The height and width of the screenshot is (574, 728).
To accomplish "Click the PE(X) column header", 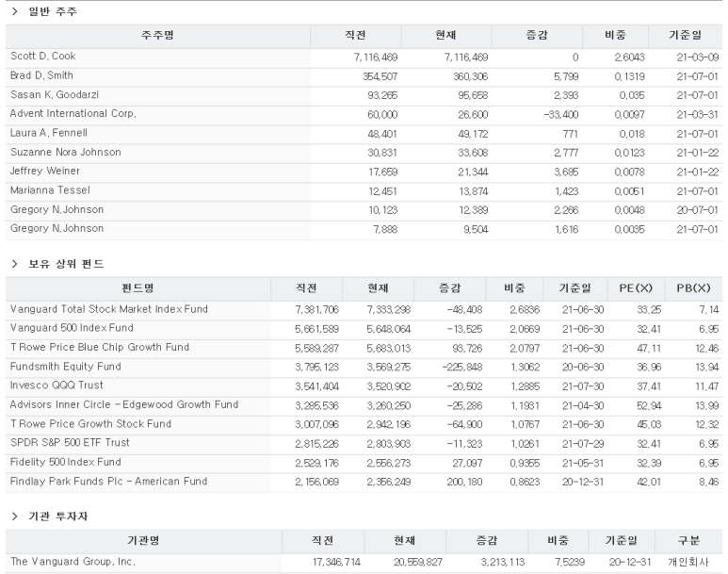I will click(636, 288).
